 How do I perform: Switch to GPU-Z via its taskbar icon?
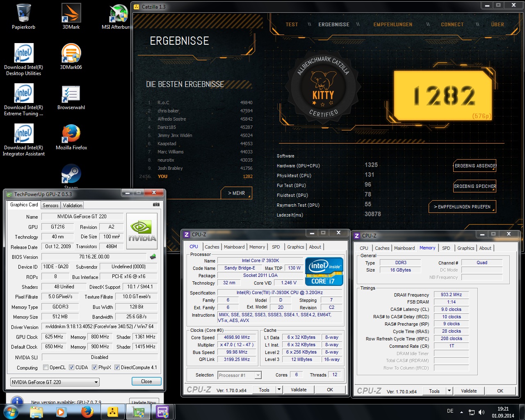(x=138, y=412)
